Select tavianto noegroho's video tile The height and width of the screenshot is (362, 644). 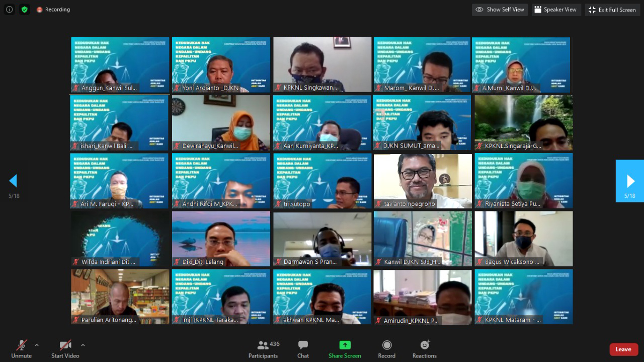click(x=423, y=180)
